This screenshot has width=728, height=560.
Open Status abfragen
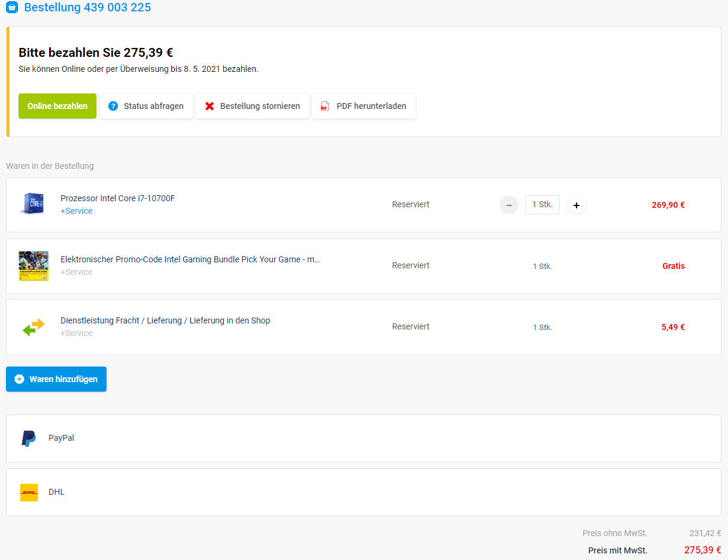pos(146,106)
